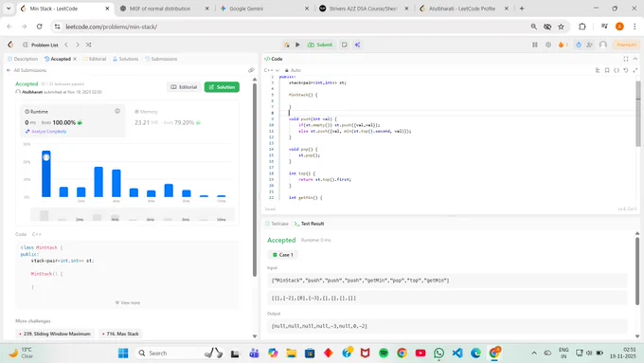Open 239. Sliding Window Maximum challenge
Screen dimensions: 644x363
tap(55, 334)
